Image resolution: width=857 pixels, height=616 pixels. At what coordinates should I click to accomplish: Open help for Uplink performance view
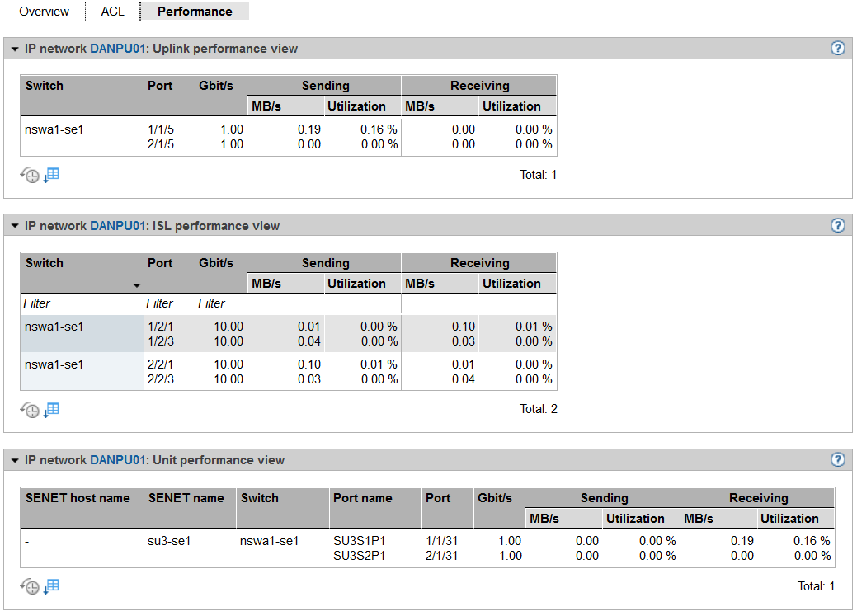click(x=838, y=49)
